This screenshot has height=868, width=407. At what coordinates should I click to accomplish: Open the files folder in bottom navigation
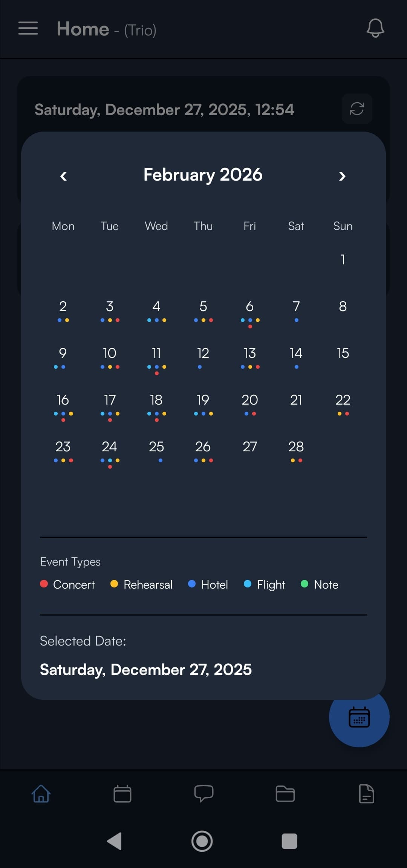[x=285, y=794]
